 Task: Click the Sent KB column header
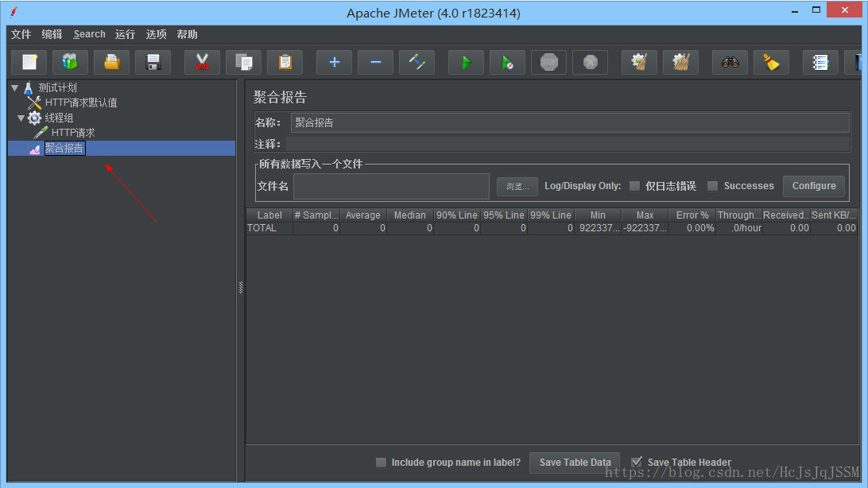(x=834, y=215)
